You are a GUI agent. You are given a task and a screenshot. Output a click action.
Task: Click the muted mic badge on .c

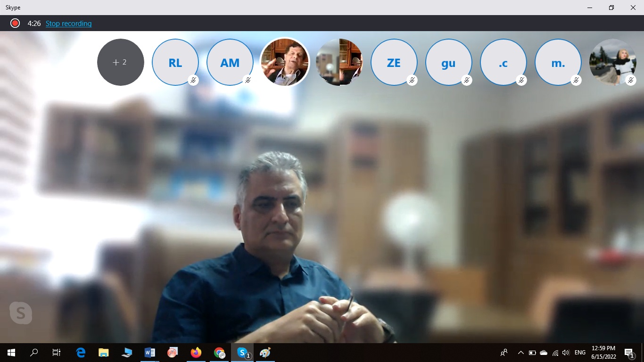[x=521, y=80]
